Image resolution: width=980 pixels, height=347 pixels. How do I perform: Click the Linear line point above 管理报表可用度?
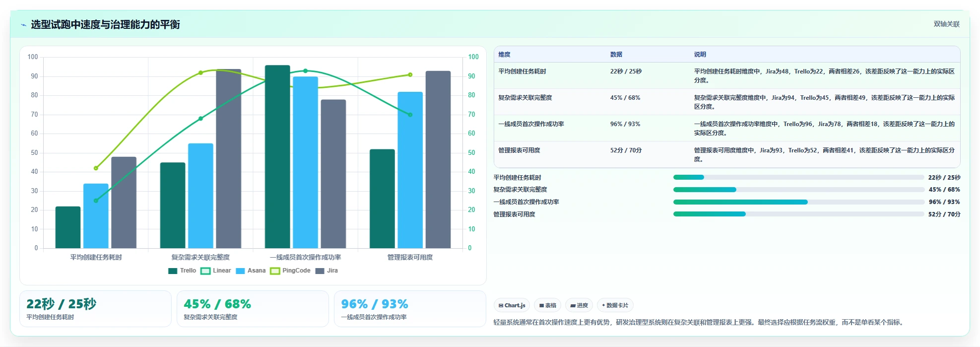pos(410,115)
